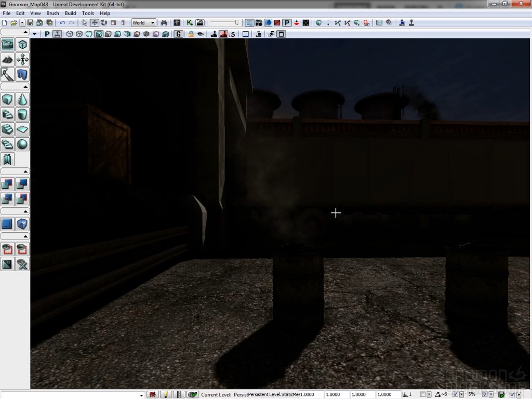The height and width of the screenshot is (399, 532).
Task: Open the File menu
Action: pyautogui.click(x=6, y=13)
